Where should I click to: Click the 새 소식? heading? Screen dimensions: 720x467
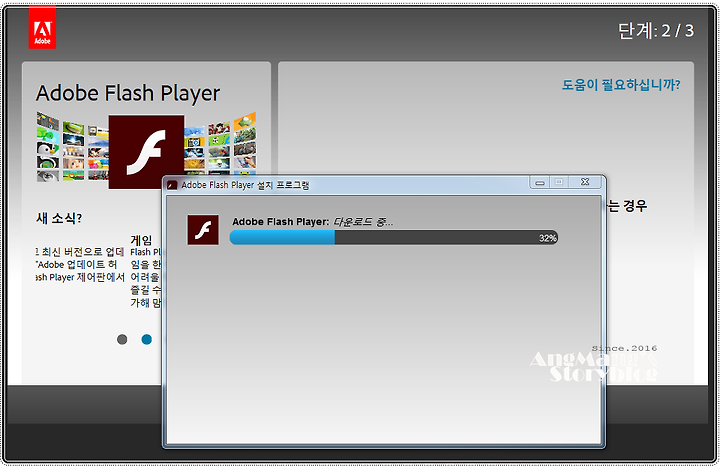pyautogui.click(x=59, y=218)
